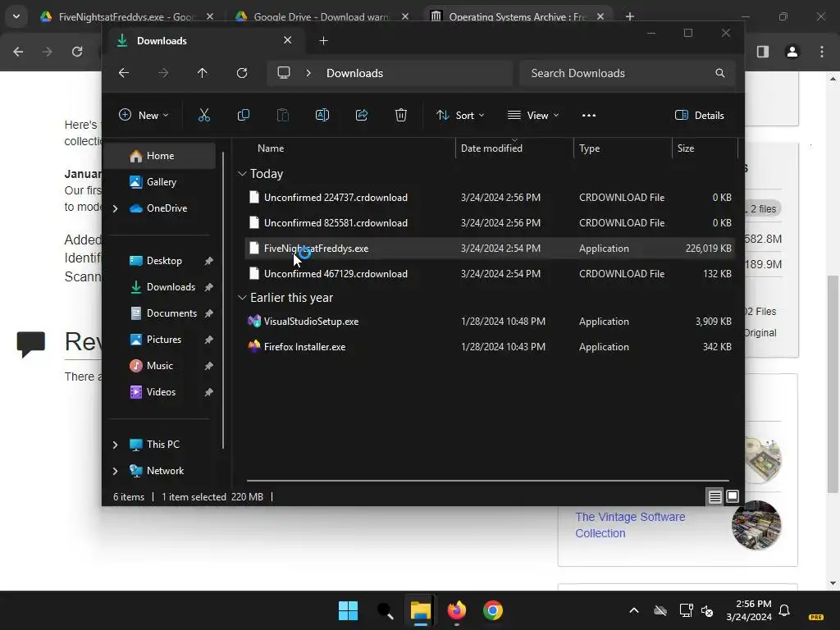The height and width of the screenshot is (630, 840).
Task: Launch Firefox from the taskbar
Action: pos(456,610)
